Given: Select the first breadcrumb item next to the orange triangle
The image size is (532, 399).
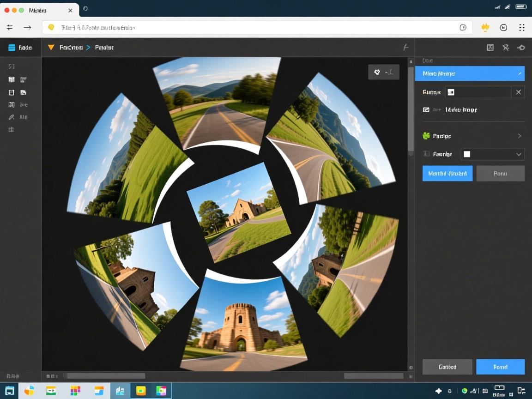Looking at the screenshot, I should point(71,48).
